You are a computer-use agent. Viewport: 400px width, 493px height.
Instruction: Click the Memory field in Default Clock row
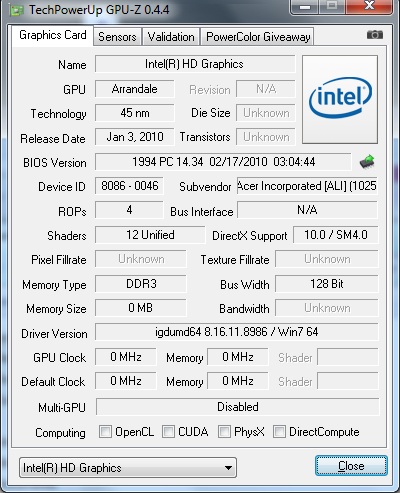pos(238,381)
